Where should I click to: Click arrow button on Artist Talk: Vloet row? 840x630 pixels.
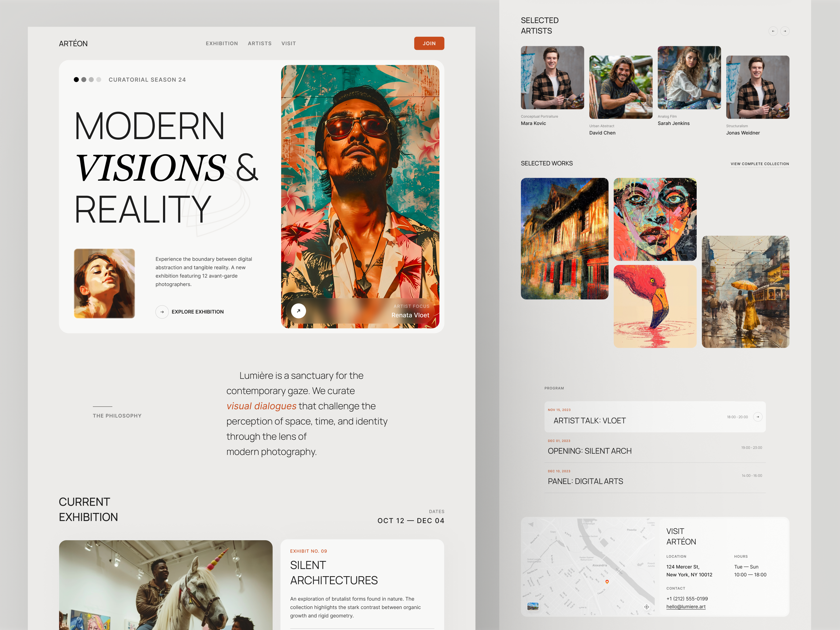(x=758, y=417)
